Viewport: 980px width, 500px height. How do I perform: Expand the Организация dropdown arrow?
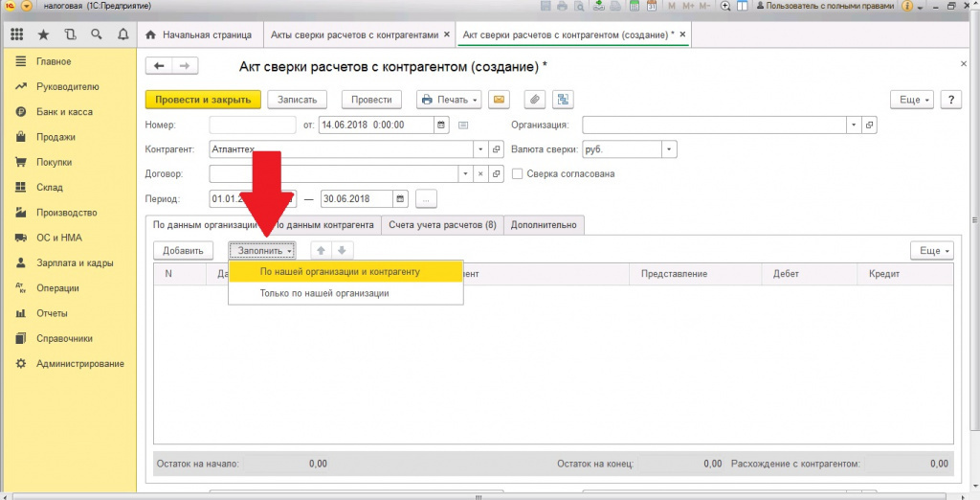click(x=854, y=125)
